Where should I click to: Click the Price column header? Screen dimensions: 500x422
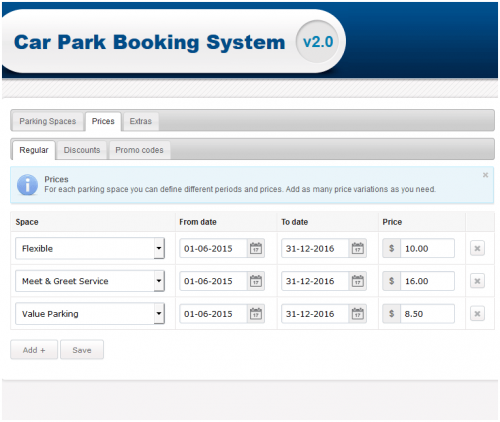coord(392,222)
